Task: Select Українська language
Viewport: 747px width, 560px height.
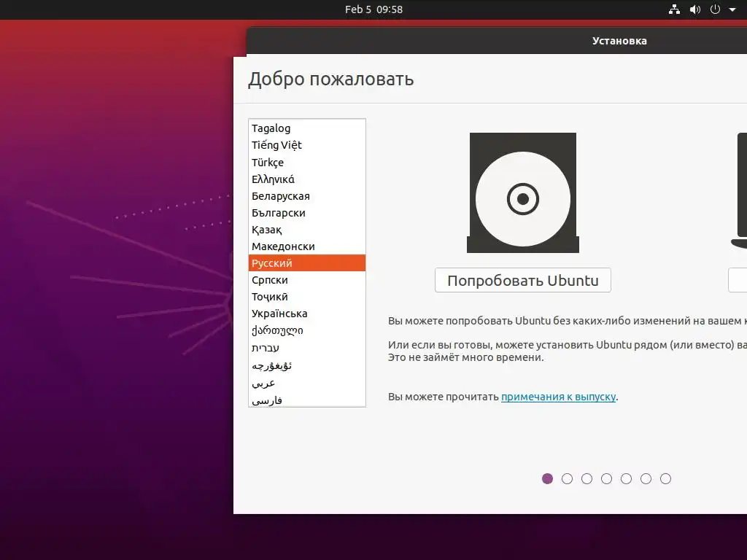Action: click(307, 314)
